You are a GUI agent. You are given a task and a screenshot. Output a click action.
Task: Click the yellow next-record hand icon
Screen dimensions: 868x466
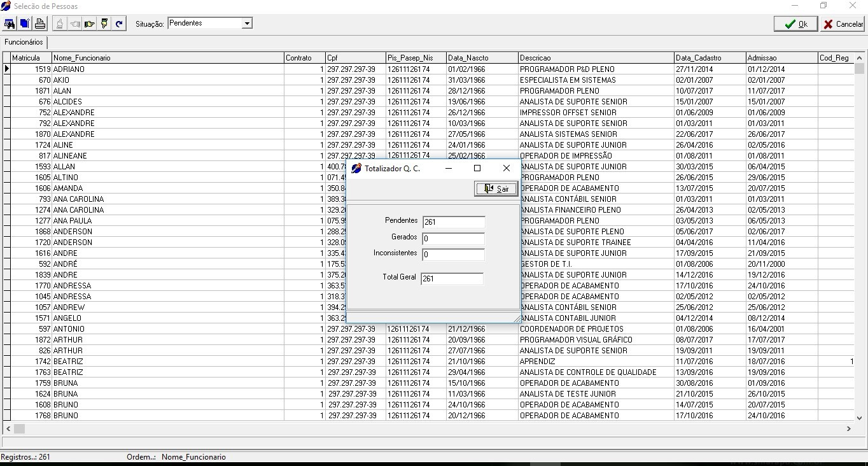point(90,24)
